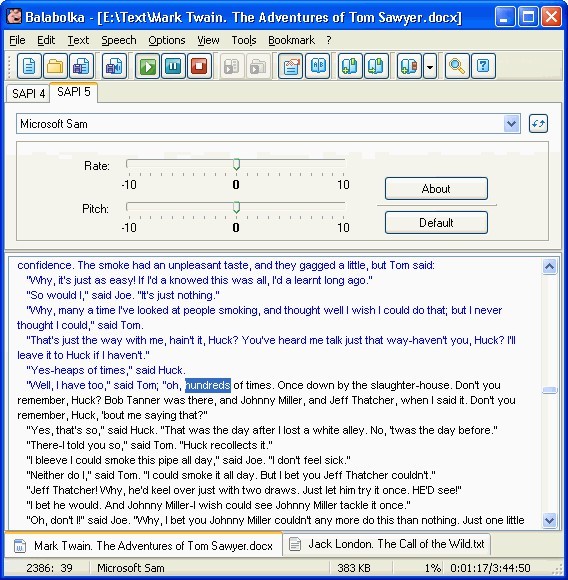Click the Save document floppy icon
The height and width of the screenshot is (580, 568).
click(81, 67)
